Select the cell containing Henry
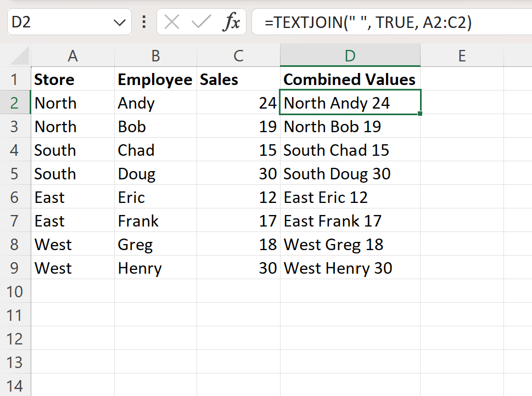 156,268
